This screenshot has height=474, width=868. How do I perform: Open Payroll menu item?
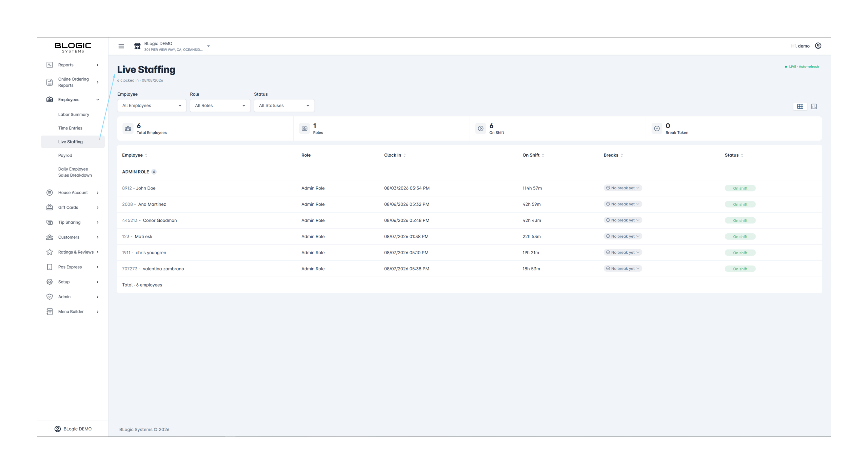65,155
